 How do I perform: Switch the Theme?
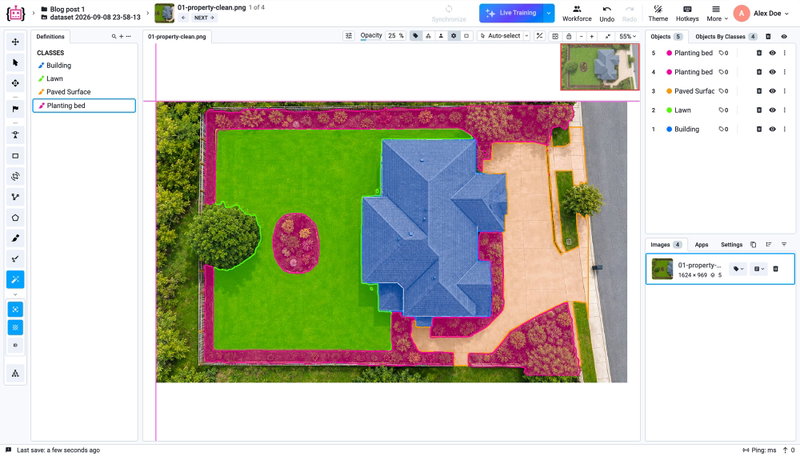click(658, 13)
